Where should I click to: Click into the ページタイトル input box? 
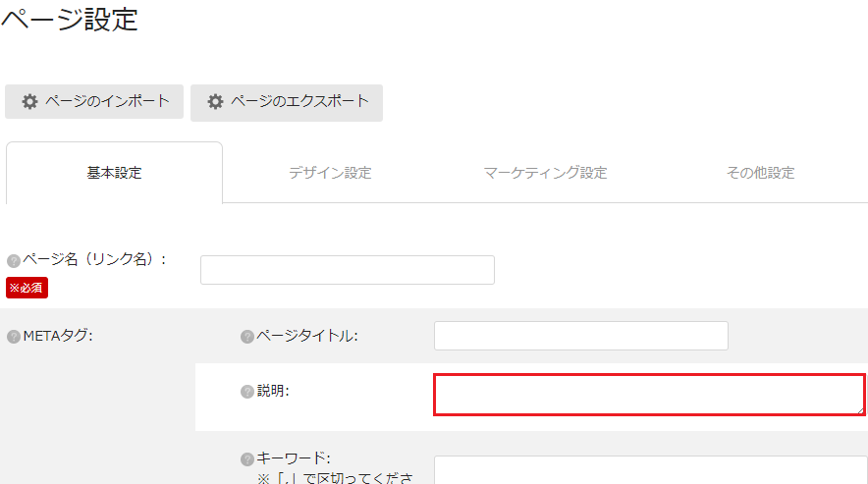click(x=581, y=336)
